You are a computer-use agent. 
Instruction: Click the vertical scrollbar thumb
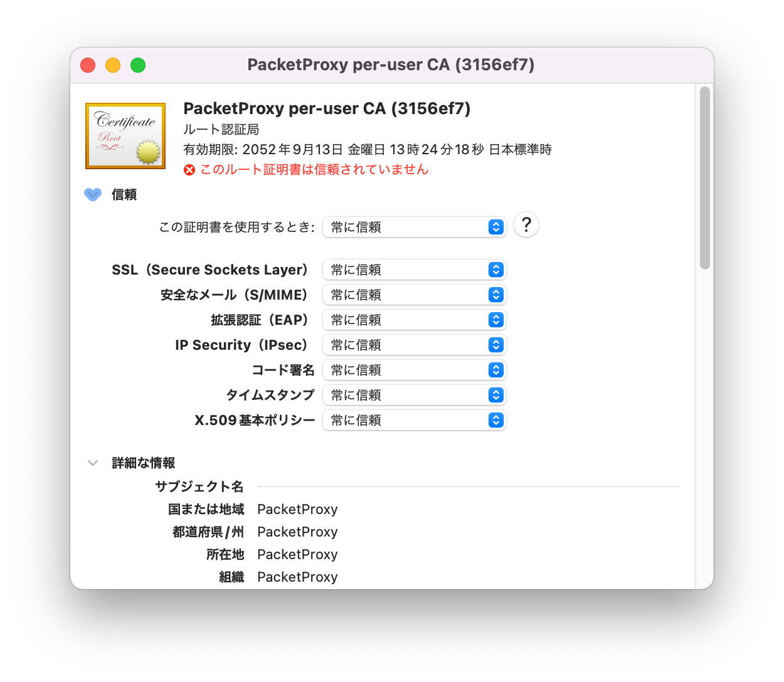pyautogui.click(x=705, y=178)
